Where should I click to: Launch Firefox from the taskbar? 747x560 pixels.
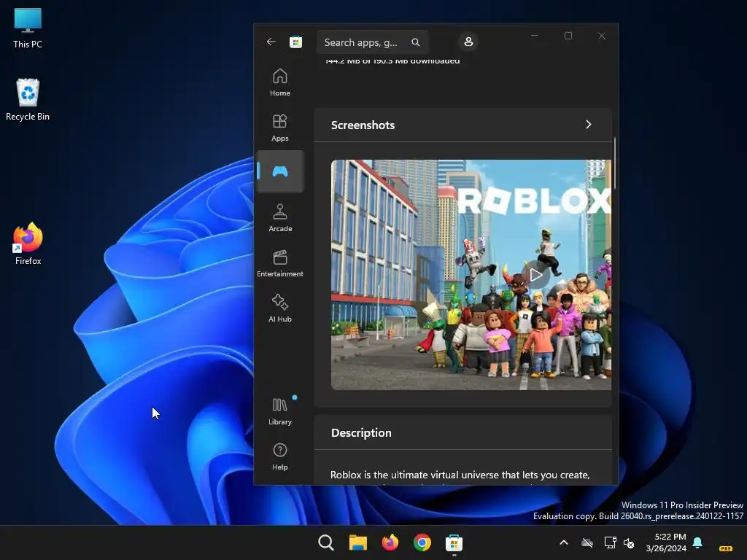tap(390, 542)
